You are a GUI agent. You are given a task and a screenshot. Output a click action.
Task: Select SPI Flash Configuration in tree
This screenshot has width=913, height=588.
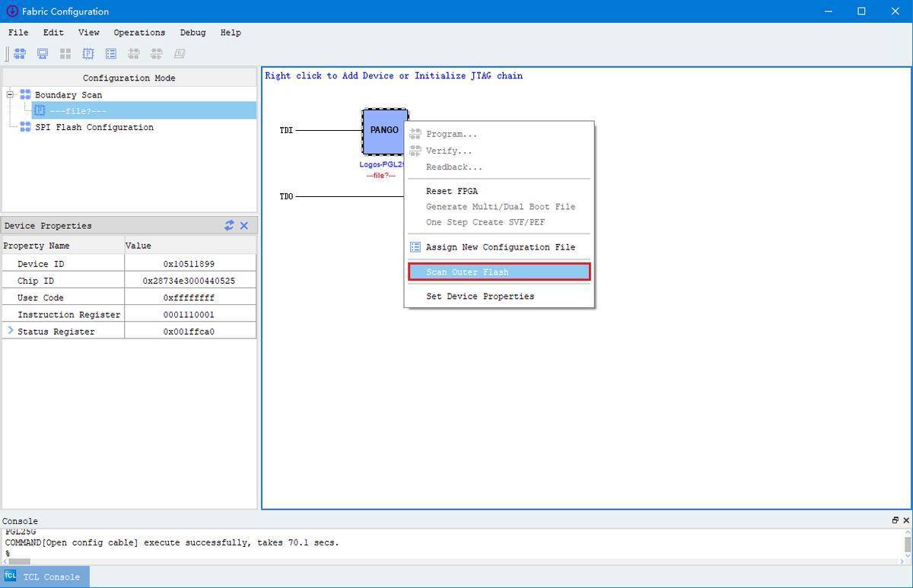[x=94, y=127]
